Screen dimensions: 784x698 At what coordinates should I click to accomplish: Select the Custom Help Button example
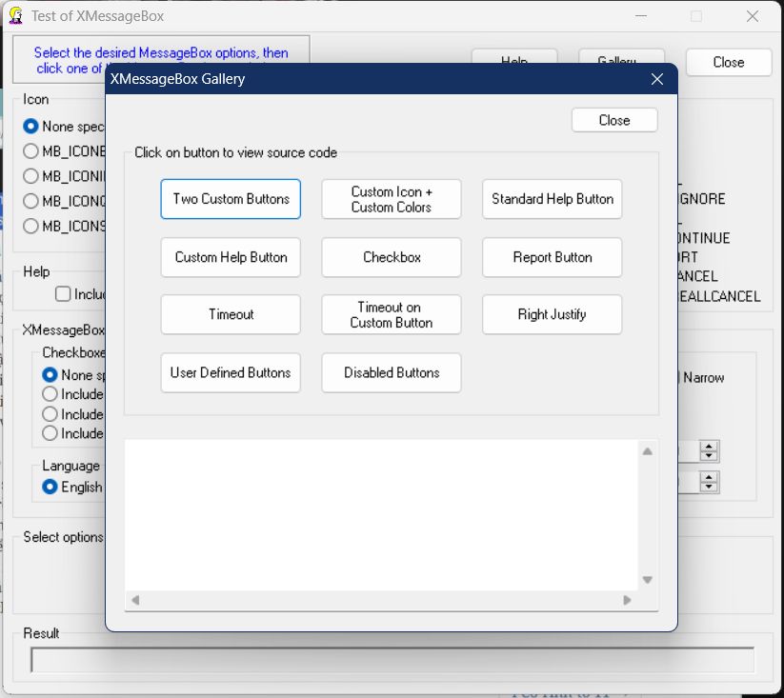(231, 257)
